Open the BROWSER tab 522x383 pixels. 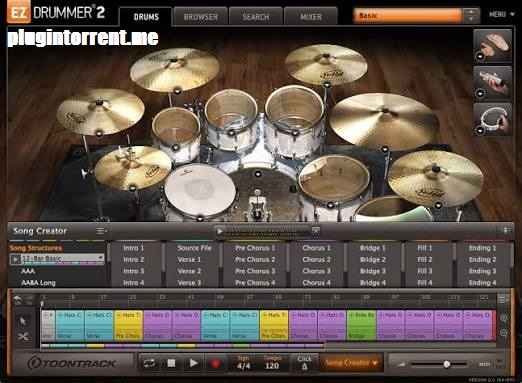tap(200, 17)
